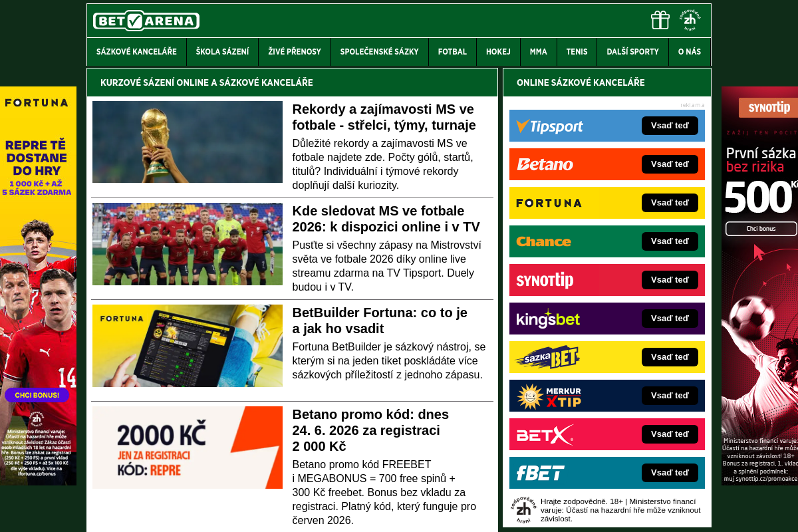
Task: Click text starting Fortuna BetBuilder je sázkový nástroj
Action: pos(389,360)
